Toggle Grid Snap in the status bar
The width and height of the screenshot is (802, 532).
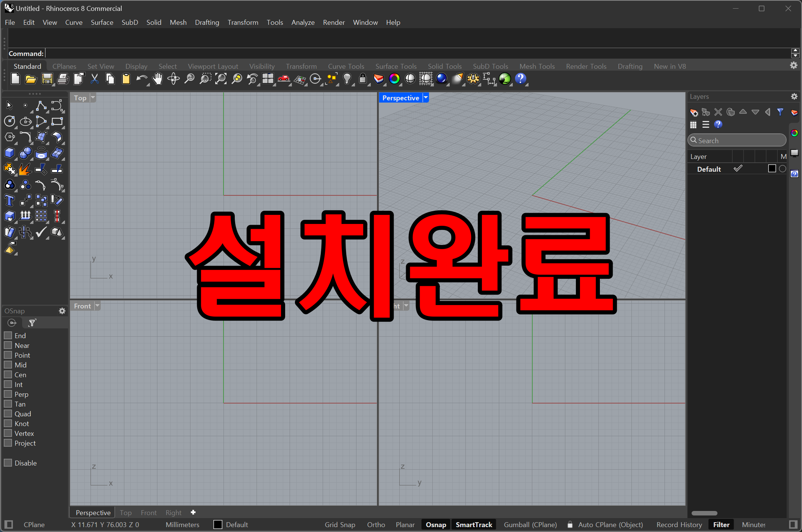click(x=340, y=524)
